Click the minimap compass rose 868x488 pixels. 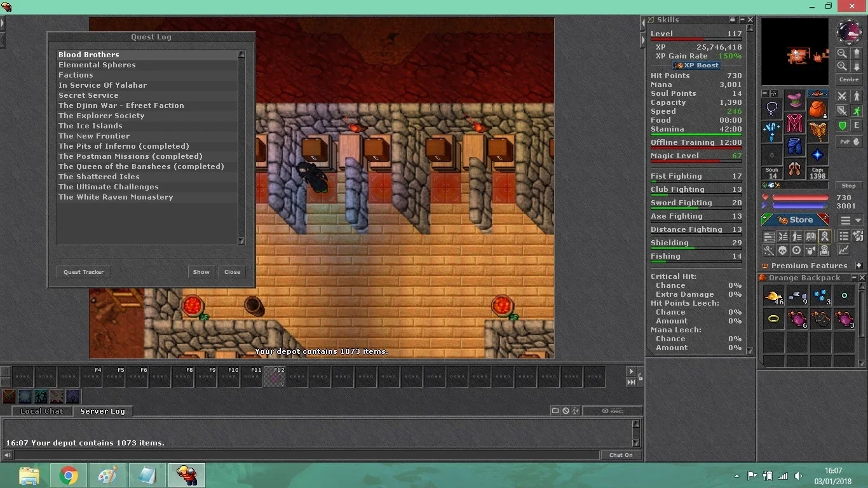click(849, 31)
